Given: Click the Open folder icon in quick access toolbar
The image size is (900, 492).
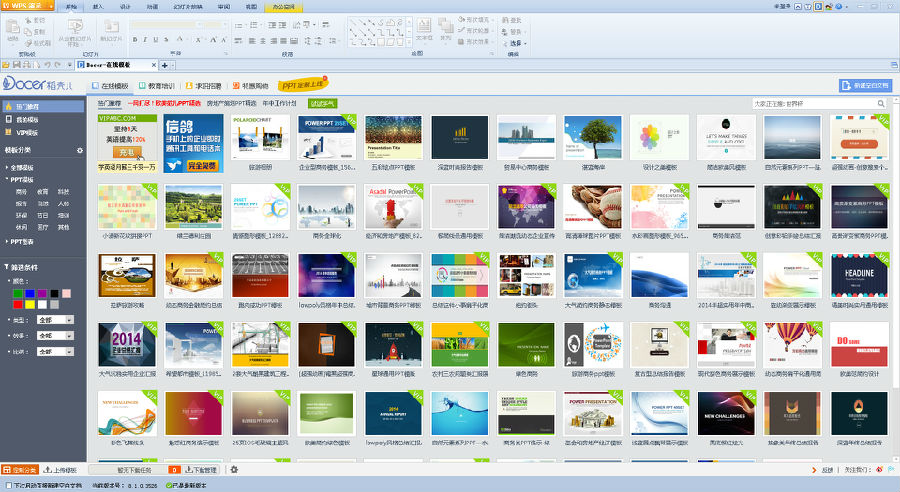Looking at the screenshot, I should pyautogui.click(x=6, y=65).
